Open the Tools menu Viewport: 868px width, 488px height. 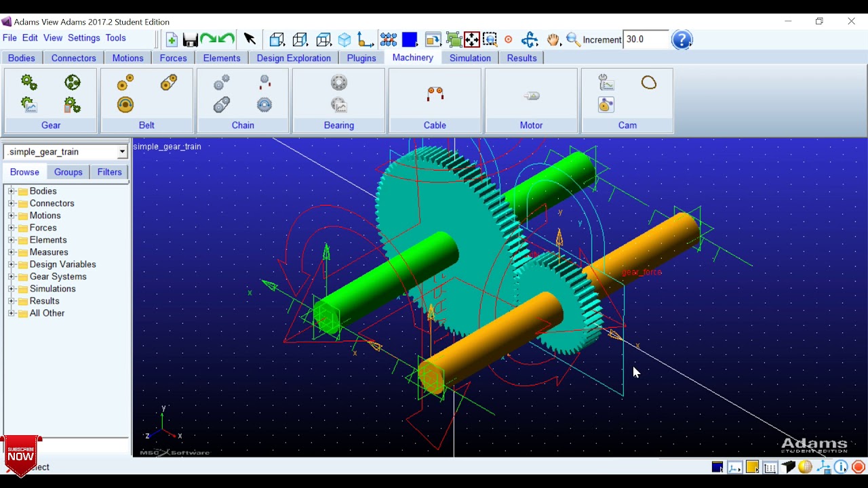pyautogui.click(x=115, y=38)
